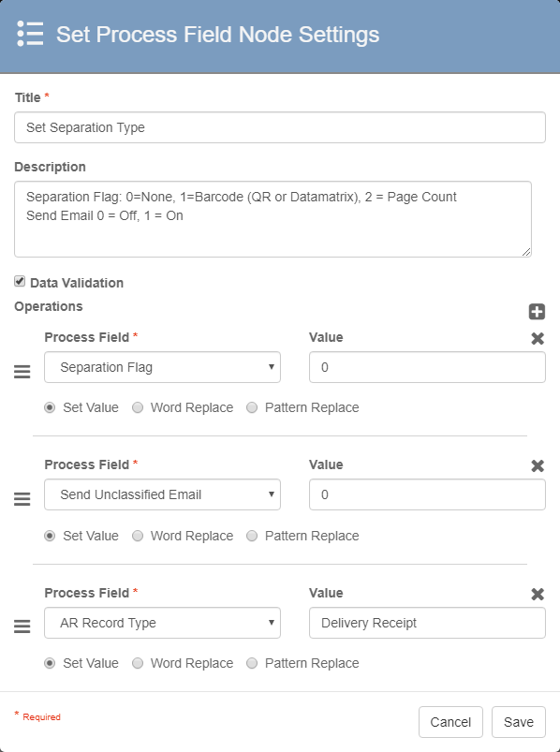Expand the Send Unclassified Email dropdown

(163, 494)
